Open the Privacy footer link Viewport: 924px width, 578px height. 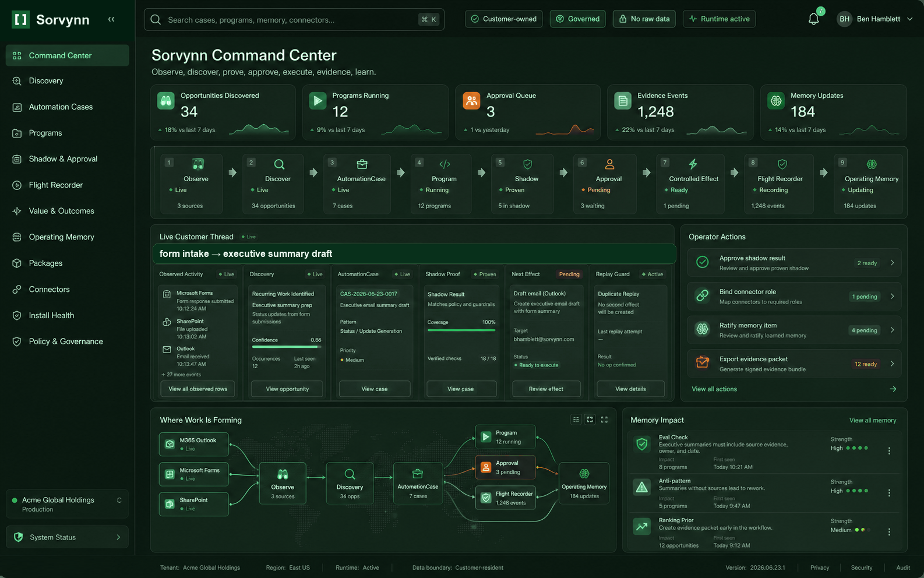coord(820,568)
